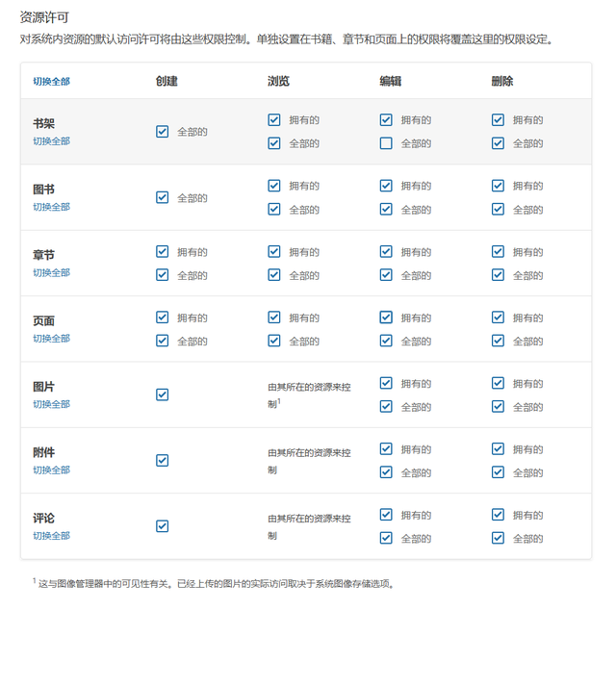The image size is (616, 686).
Task: Toggle 章节 删除 全部的 checkbox
Action: coord(498,275)
